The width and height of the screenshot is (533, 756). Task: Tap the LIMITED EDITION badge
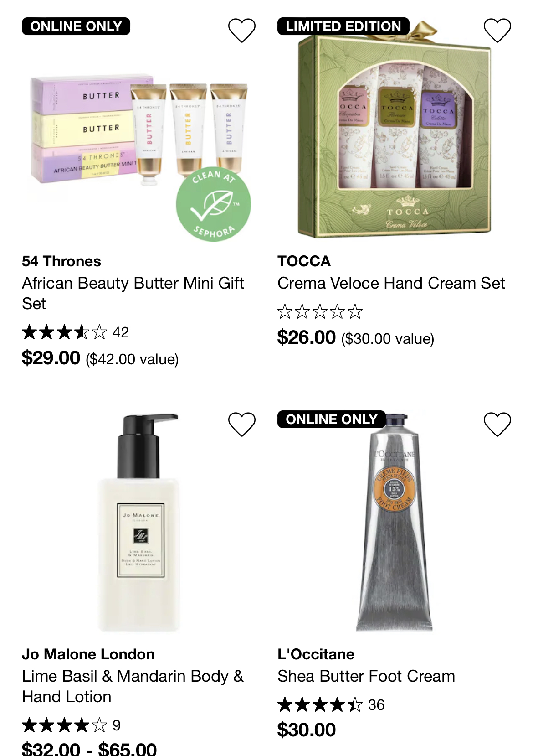[x=343, y=26]
